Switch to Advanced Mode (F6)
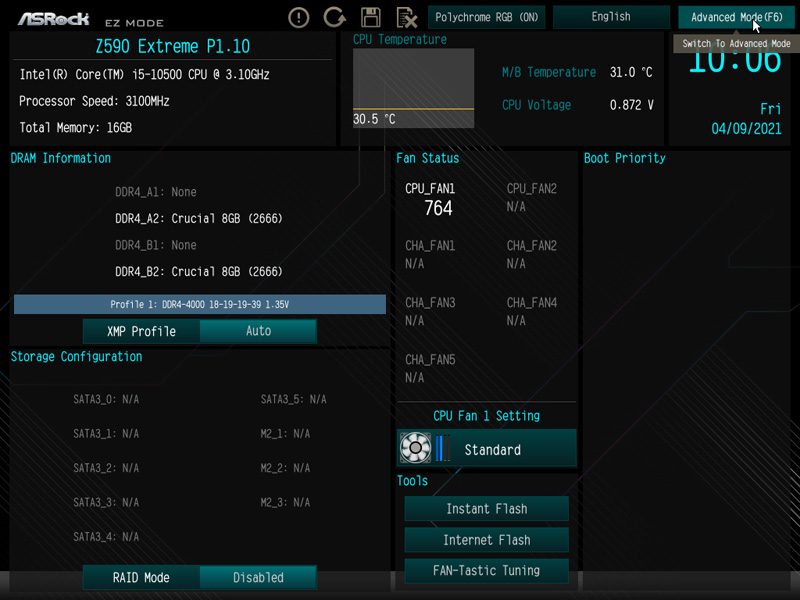The width and height of the screenshot is (800, 600). [736, 17]
